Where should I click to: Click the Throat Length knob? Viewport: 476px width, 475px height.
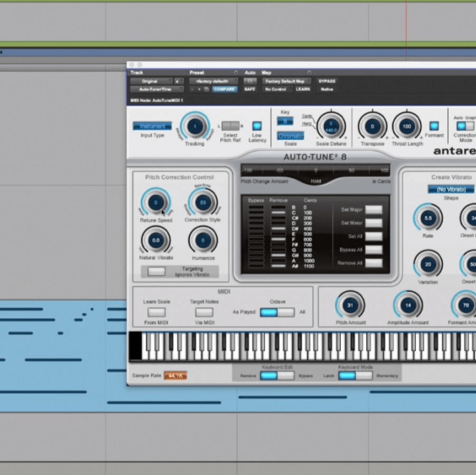tap(407, 127)
